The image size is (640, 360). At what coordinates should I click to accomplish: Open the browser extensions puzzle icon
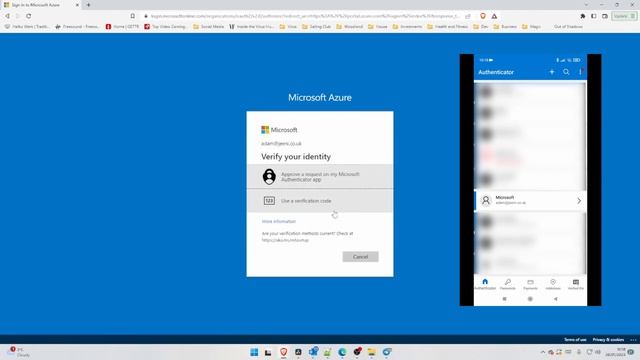pos(582,16)
